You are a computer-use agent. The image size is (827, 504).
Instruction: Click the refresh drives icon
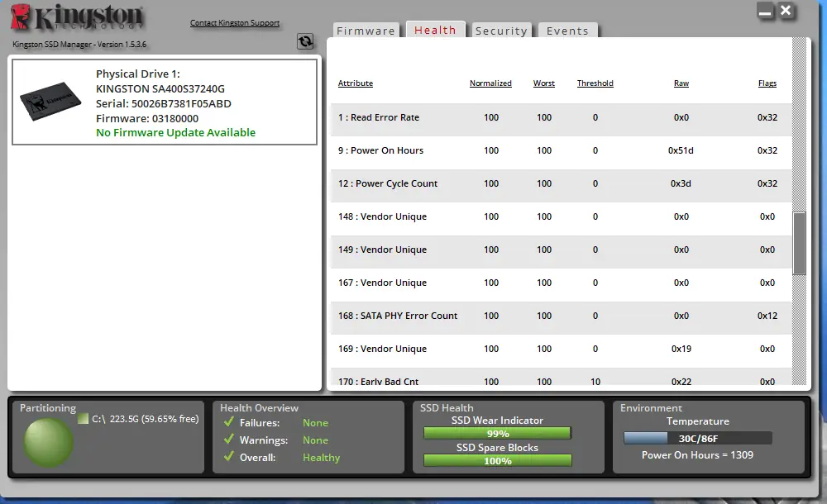click(305, 41)
